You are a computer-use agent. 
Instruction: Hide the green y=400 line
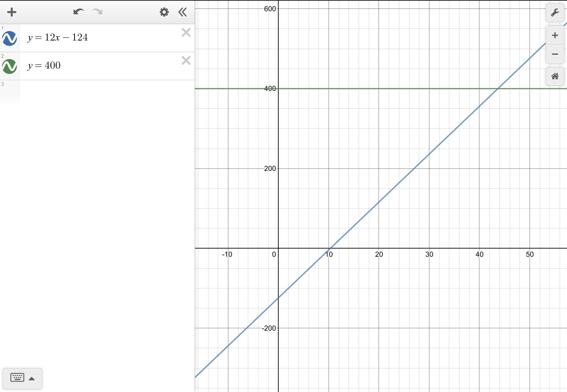click(9, 66)
